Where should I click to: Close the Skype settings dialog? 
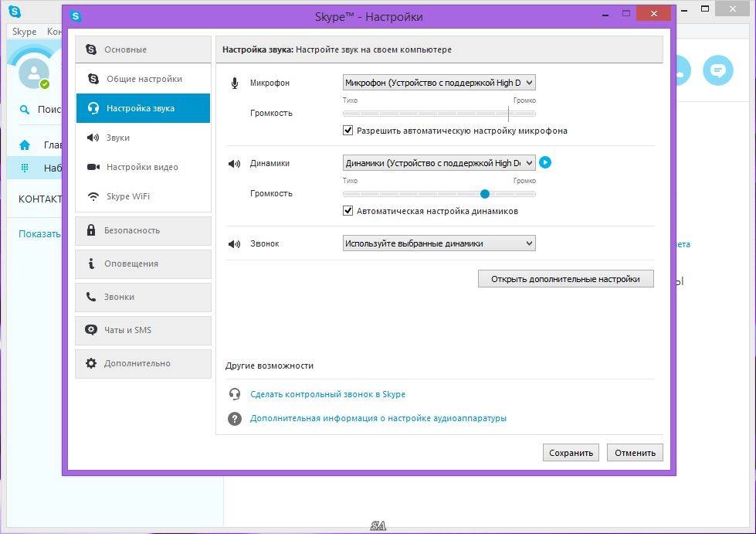(654, 13)
